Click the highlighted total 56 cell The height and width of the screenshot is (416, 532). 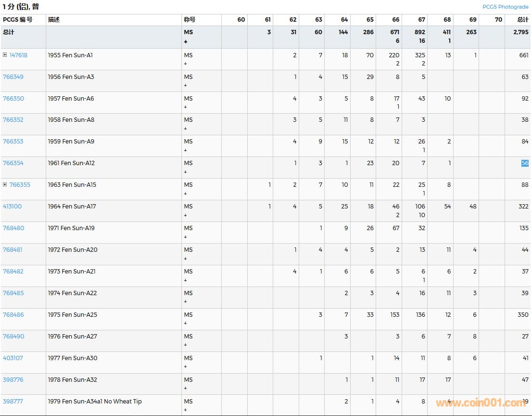[524, 163]
